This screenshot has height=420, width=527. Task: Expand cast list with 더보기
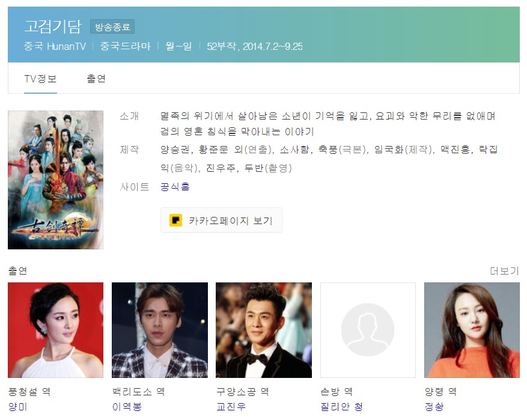pyautogui.click(x=504, y=271)
